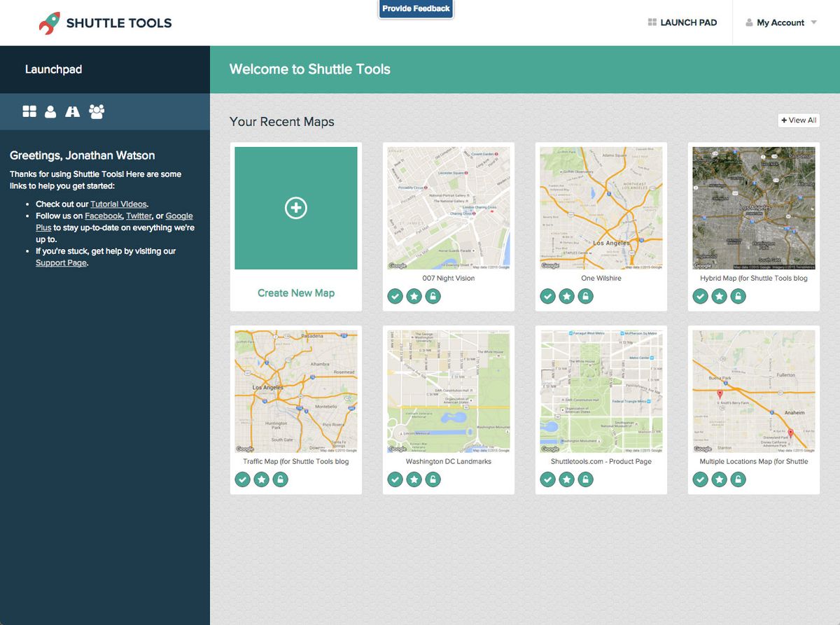
Task: Open the road/maps icon in the sidebar
Action: [x=73, y=111]
